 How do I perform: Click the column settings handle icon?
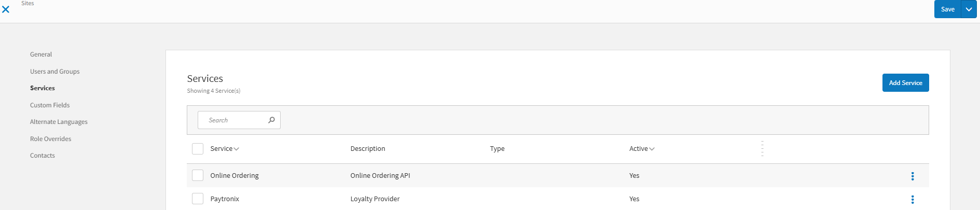click(762, 148)
